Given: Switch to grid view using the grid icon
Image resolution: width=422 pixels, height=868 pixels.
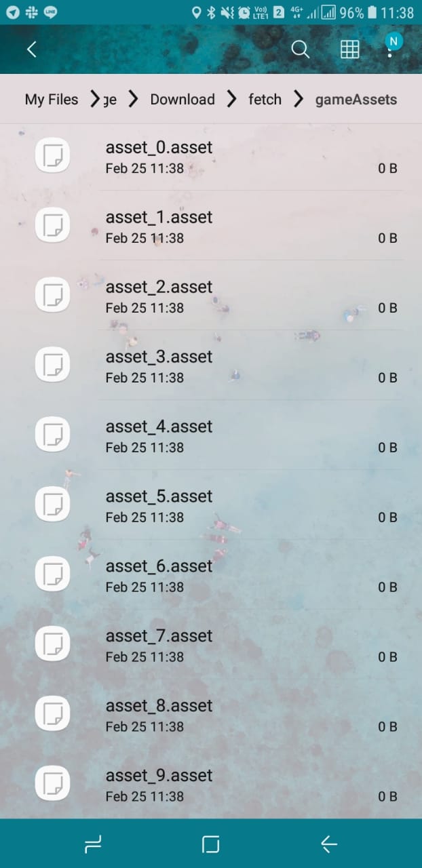Looking at the screenshot, I should pos(349,50).
